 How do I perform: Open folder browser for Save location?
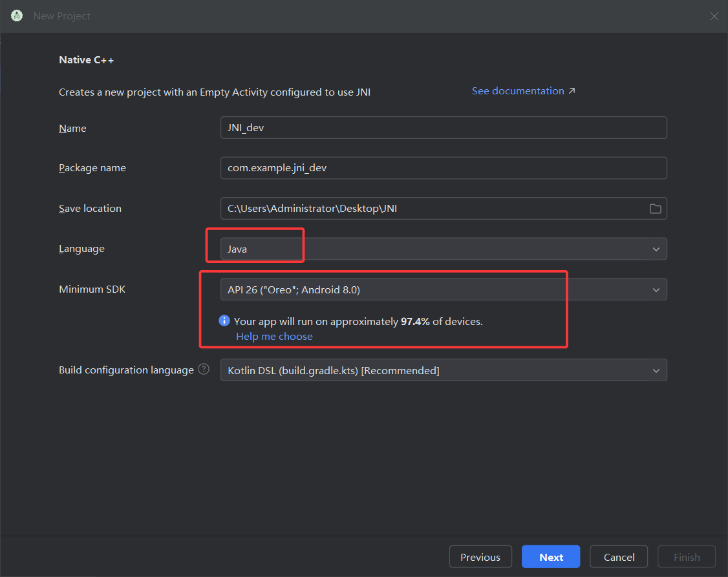click(x=655, y=209)
